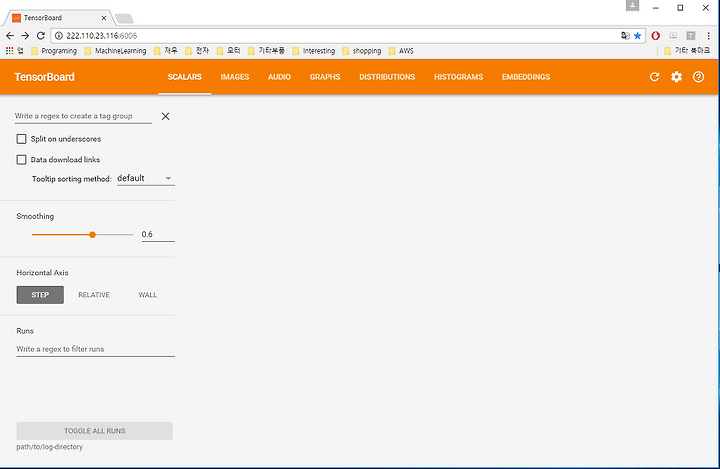Select RELATIVE horizontal axis mode
Image resolution: width=720 pixels, height=469 pixels.
click(x=94, y=295)
